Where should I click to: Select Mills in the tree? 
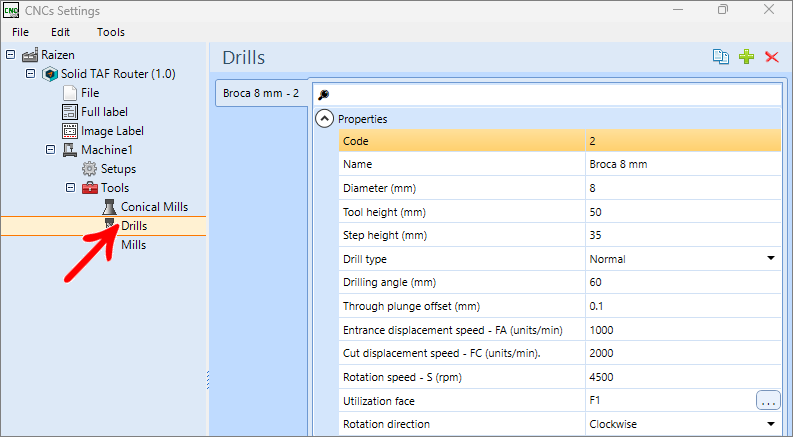(134, 245)
